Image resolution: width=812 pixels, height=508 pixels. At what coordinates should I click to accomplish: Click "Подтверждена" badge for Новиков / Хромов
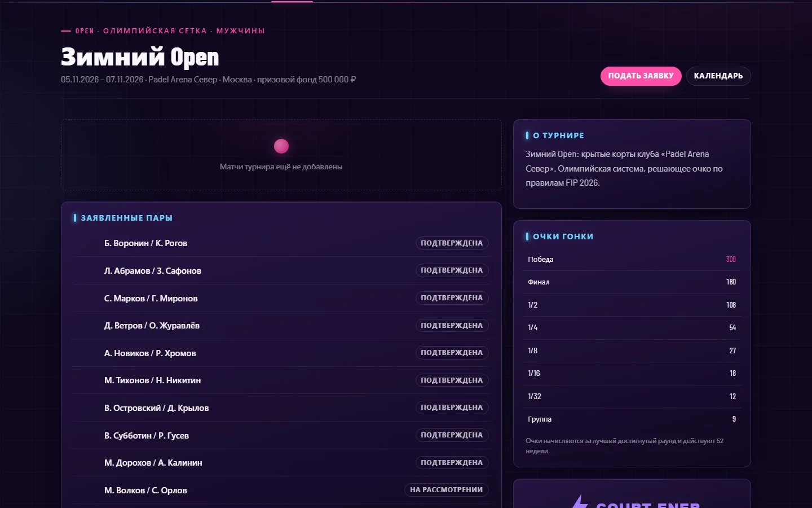452,353
